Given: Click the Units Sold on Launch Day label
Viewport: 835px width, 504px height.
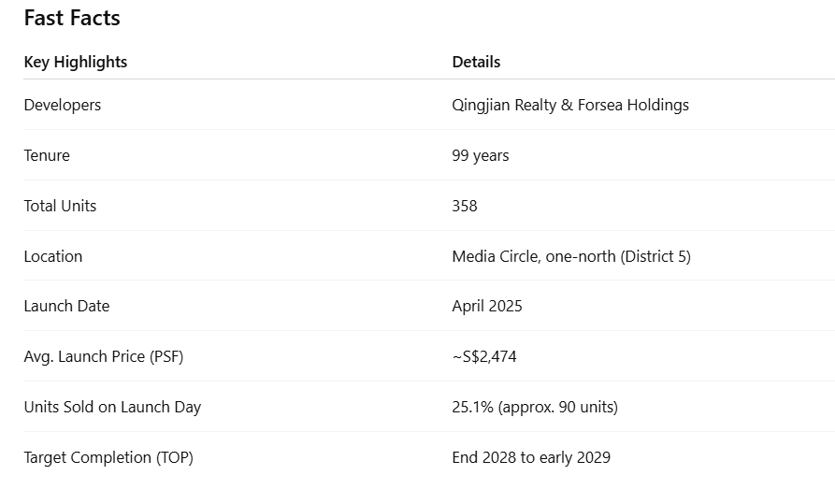Looking at the screenshot, I should pyautogui.click(x=112, y=407).
